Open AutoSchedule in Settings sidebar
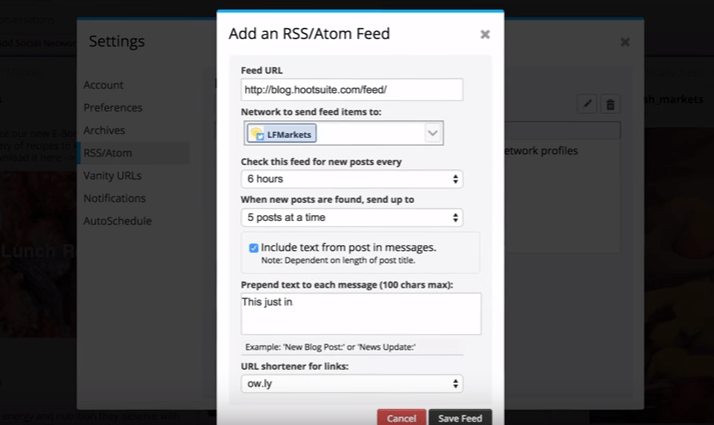The height and width of the screenshot is (425, 714). (x=117, y=221)
